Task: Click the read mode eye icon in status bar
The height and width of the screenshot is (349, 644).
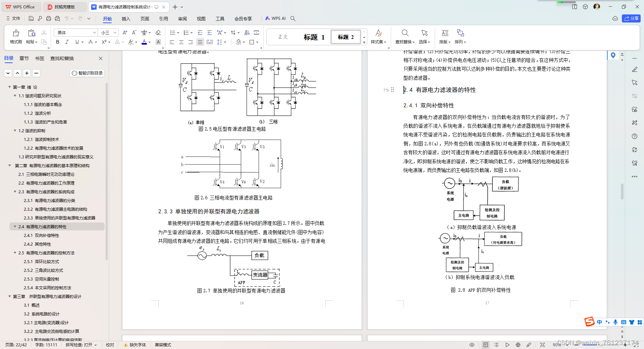Action: (472, 345)
